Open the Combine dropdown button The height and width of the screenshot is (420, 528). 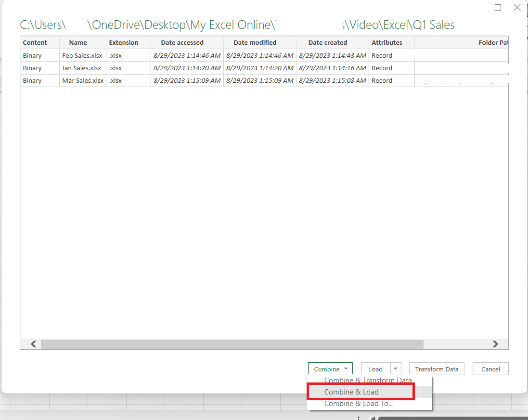[330, 369]
